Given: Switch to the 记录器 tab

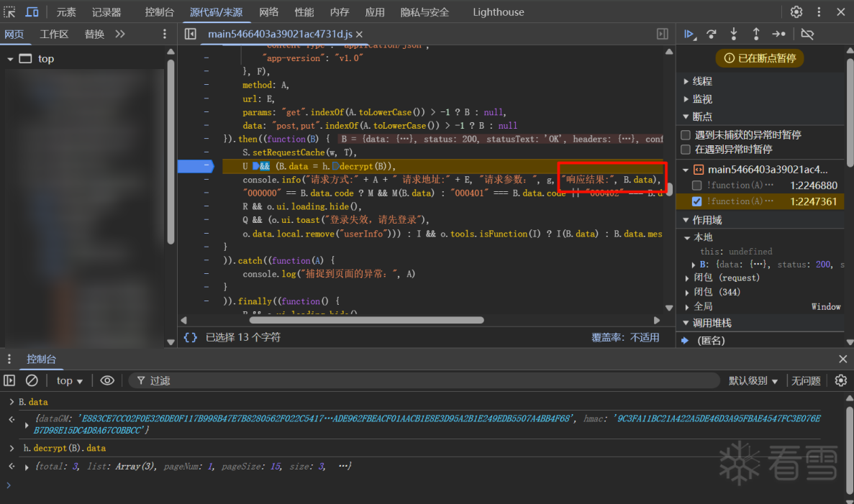Looking at the screenshot, I should click(106, 12).
